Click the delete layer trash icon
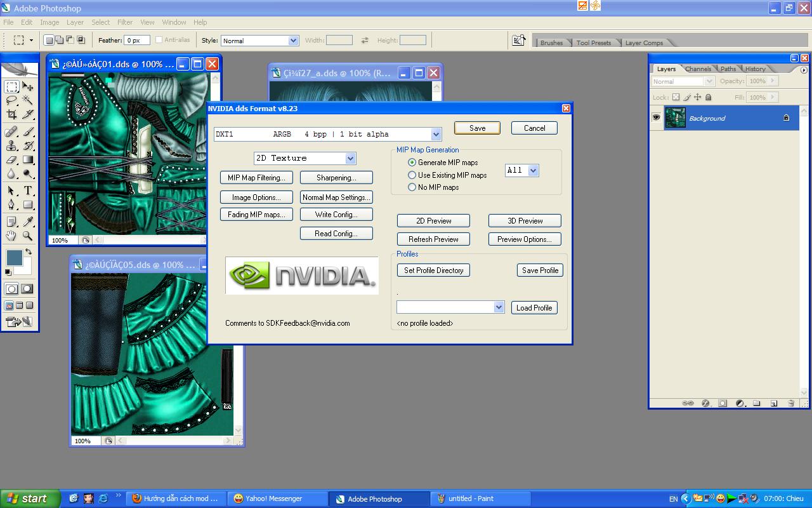The image size is (812, 508). click(x=791, y=403)
